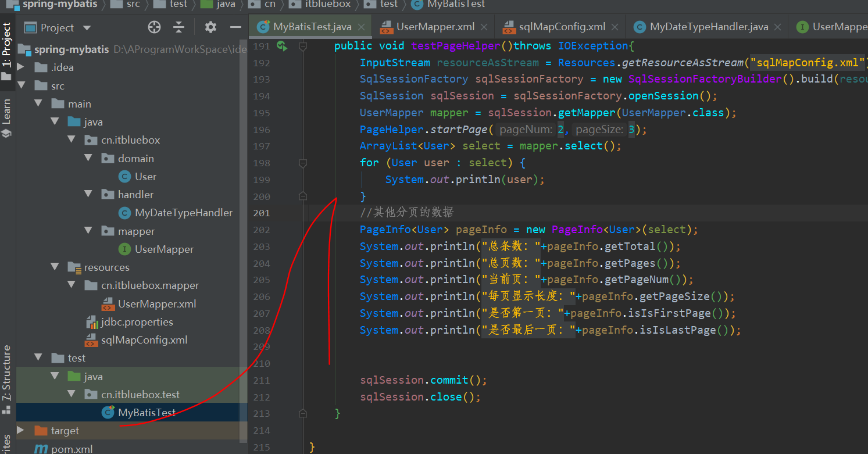Screen dimensions: 868x454
Task: Select MyBatisTest in the project tree
Action: click(x=147, y=413)
